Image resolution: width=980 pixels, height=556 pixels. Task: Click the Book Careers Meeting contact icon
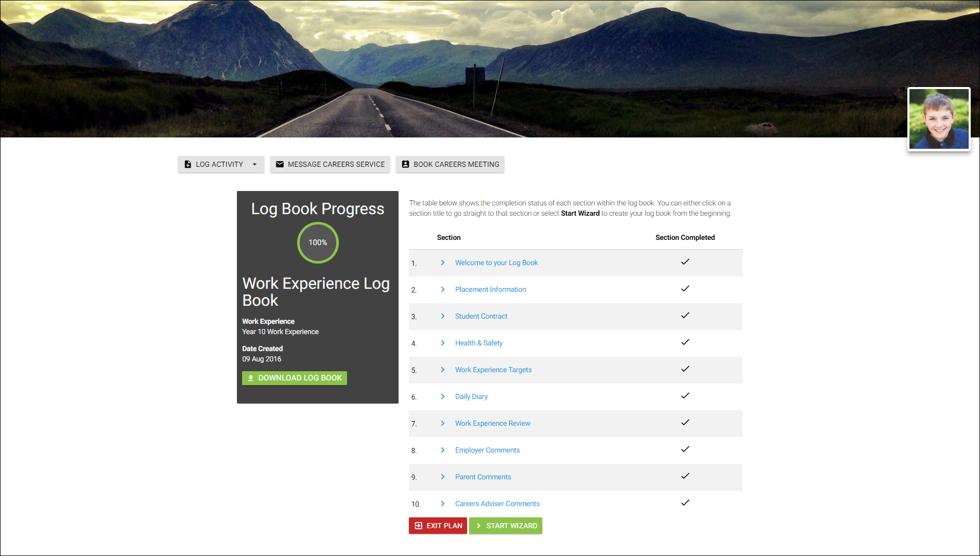(405, 164)
